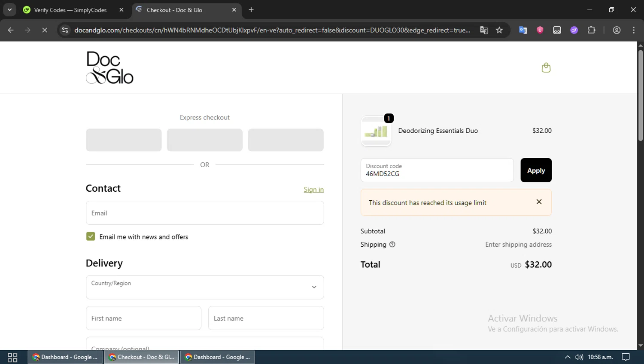
Task: Click the browser address bar URL
Action: tap(272, 30)
